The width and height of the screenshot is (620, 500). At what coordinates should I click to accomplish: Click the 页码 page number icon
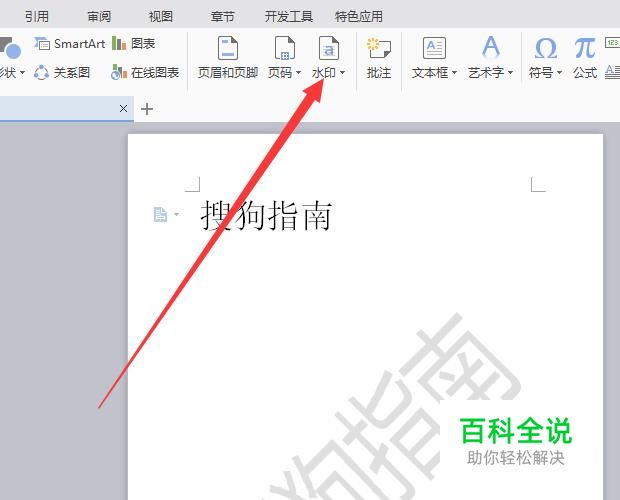point(285,48)
